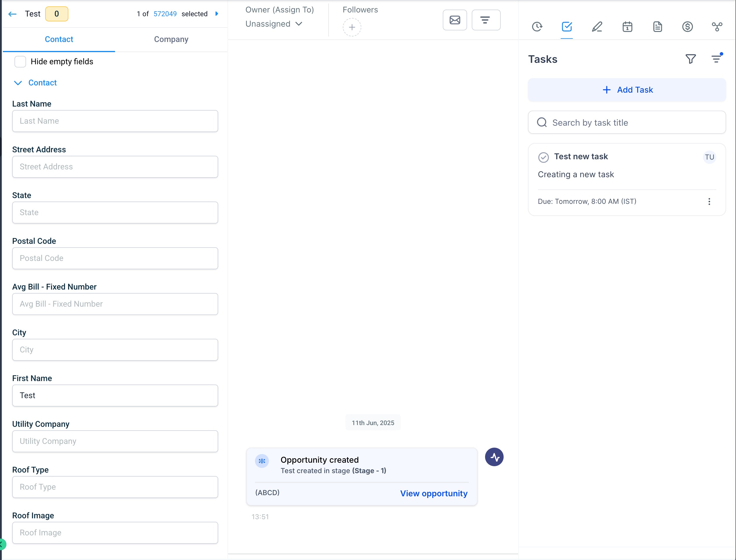Screen dimensions: 736x560
Task: Click the Add Task button
Action: 627,90
